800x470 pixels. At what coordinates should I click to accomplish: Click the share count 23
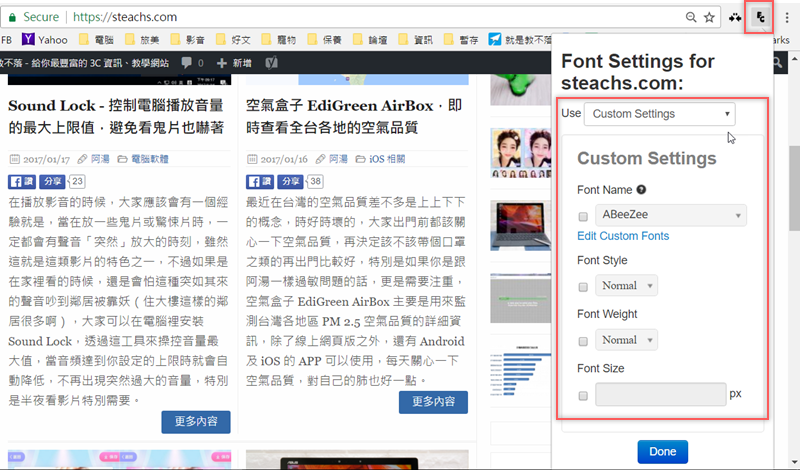coord(77,181)
